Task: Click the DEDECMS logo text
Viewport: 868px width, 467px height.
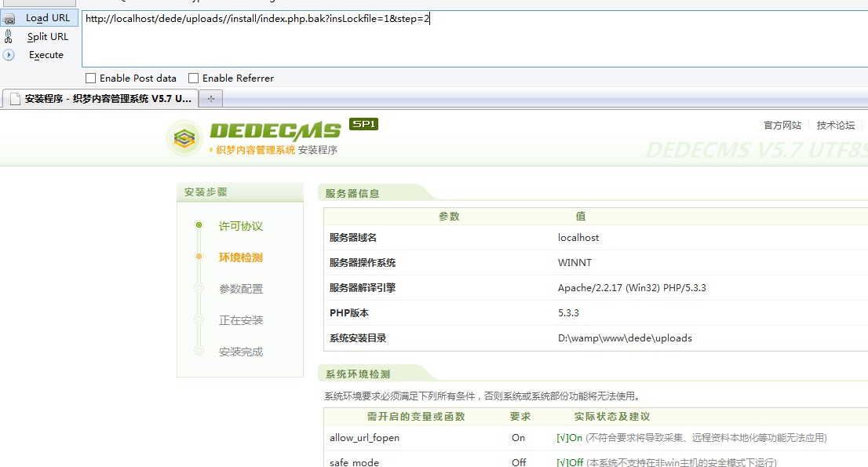Action: [x=275, y=131]
